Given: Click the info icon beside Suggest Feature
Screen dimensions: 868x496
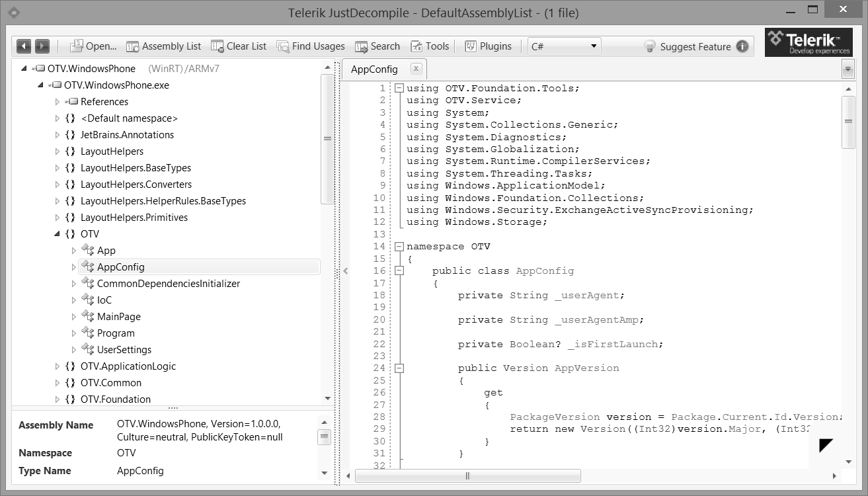Looking at the screenshot, I should (742, 46).
